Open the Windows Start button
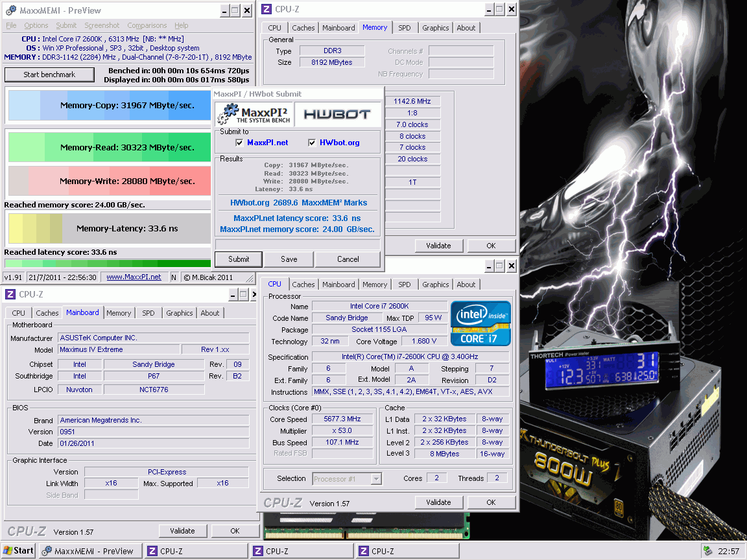 click(18, 550)
